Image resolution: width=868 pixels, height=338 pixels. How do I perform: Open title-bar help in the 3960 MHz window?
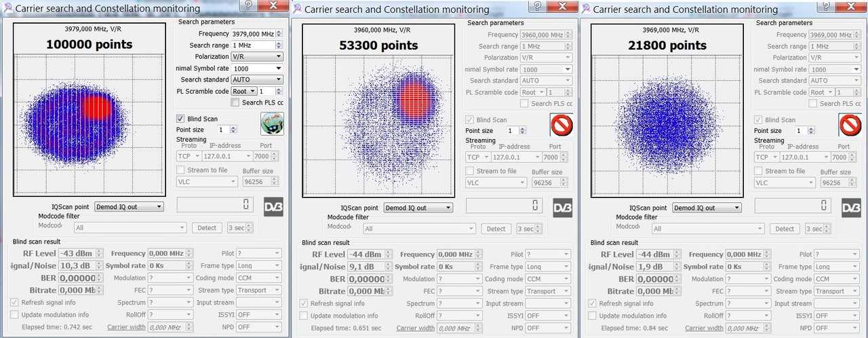tap(538, 5)
